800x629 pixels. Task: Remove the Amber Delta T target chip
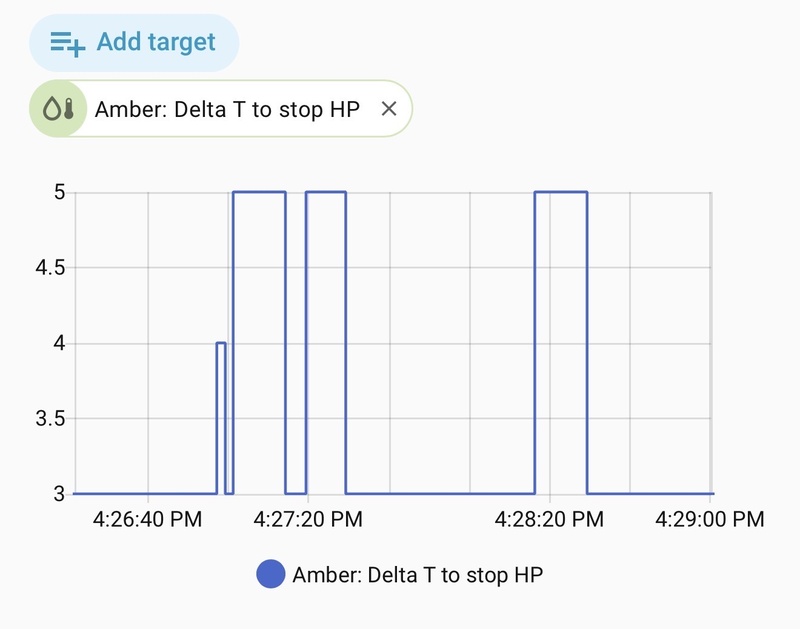(389, 109)
